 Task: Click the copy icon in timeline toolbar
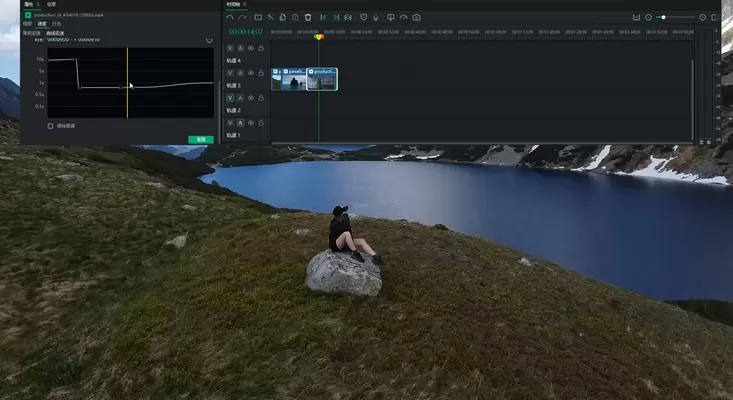tap(283, 17)
